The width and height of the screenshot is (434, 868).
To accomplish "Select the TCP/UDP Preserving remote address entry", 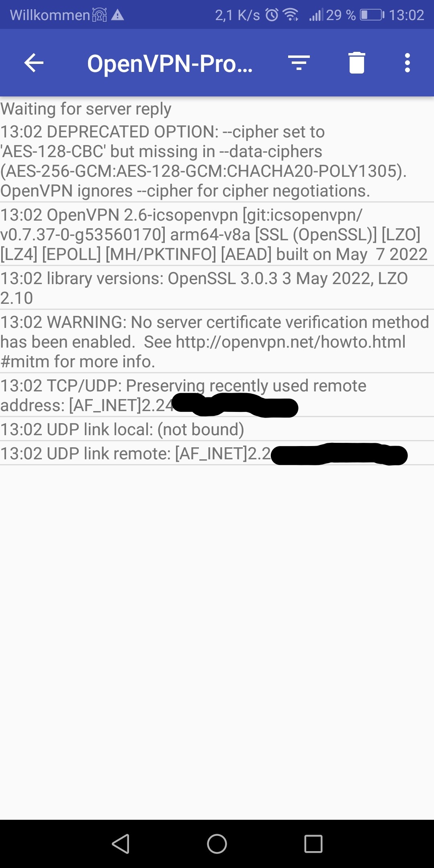I will coord(217,395).
